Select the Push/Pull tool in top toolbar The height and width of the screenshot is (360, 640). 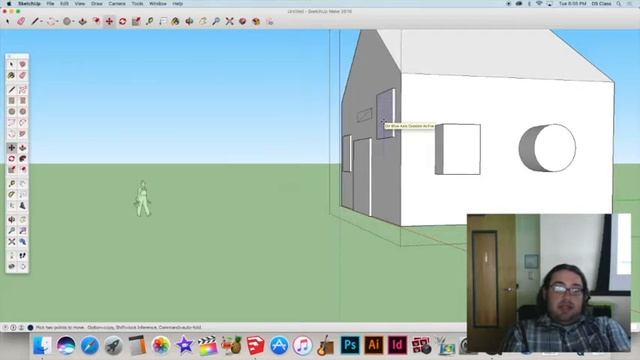click(x=82, y=21)
